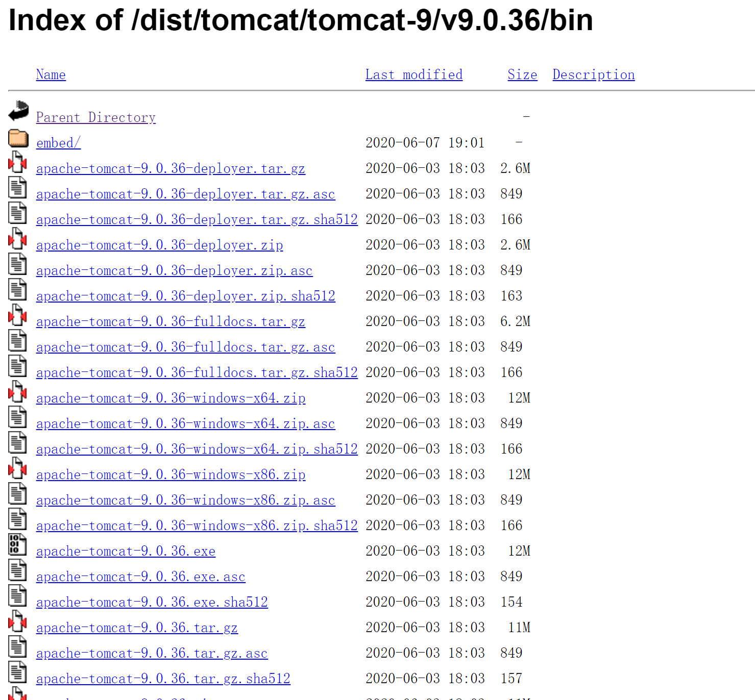
Task: Sort listing by Last modified column
Action: pyautogui.click(x=414, y=75)
